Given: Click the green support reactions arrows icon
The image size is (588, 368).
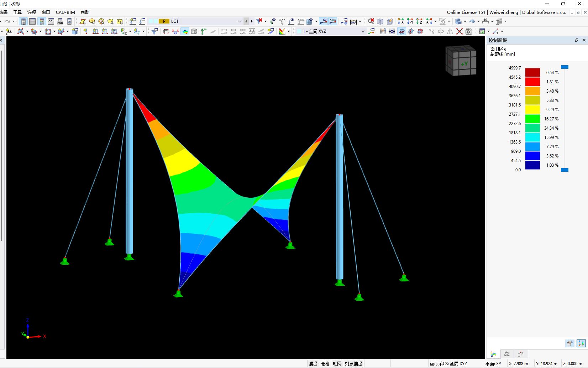Looking at the screenshot, I should coord(203,31).
